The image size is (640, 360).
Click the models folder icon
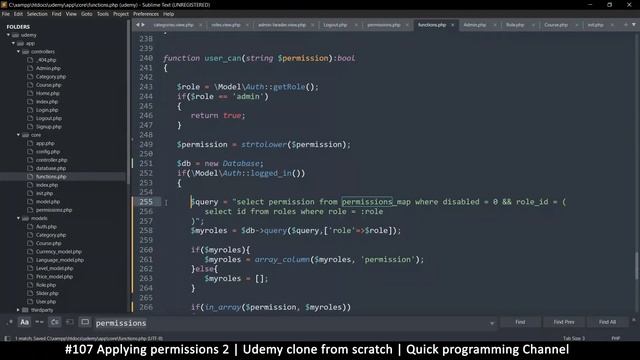[25, 218]
